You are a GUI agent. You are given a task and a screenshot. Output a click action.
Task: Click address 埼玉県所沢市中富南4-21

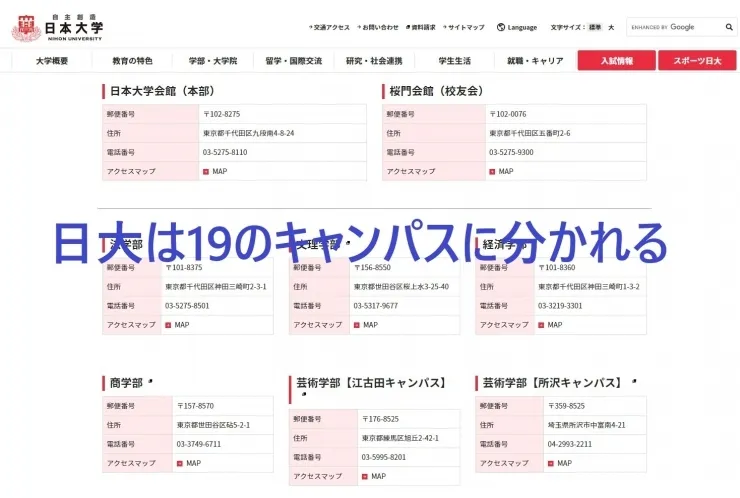[587, 425]
